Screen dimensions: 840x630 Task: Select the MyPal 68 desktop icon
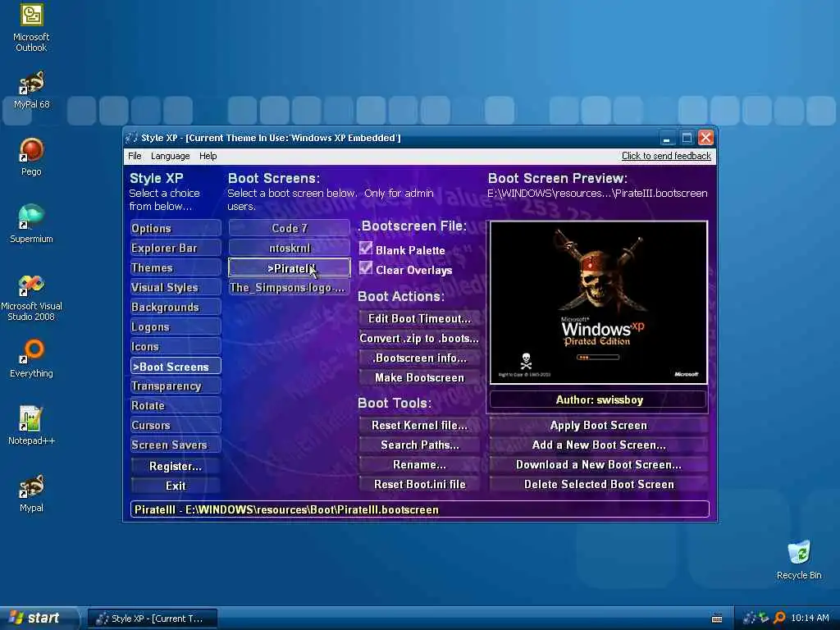(x=31, y=89)
